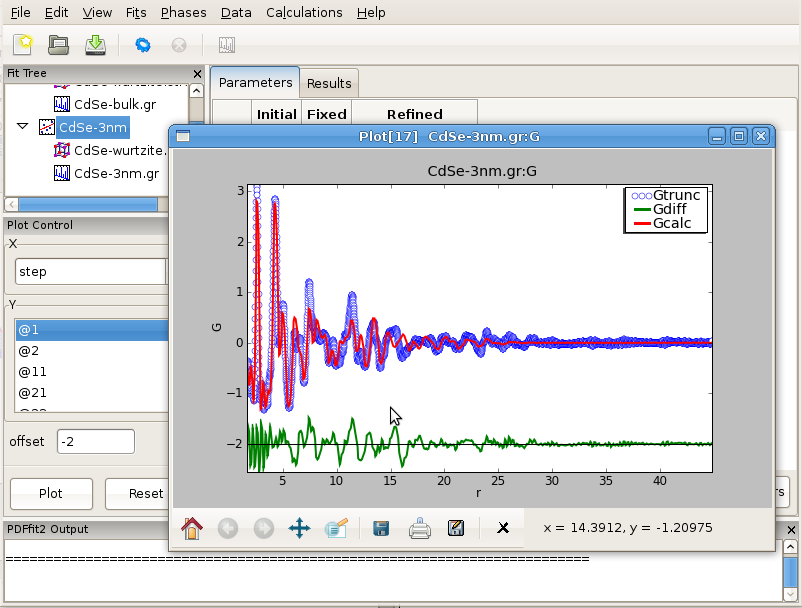The width and height of the screenshot is (802, 608).
Task: Click the Fit Tree scroll-up arrow
Action: 196,91
